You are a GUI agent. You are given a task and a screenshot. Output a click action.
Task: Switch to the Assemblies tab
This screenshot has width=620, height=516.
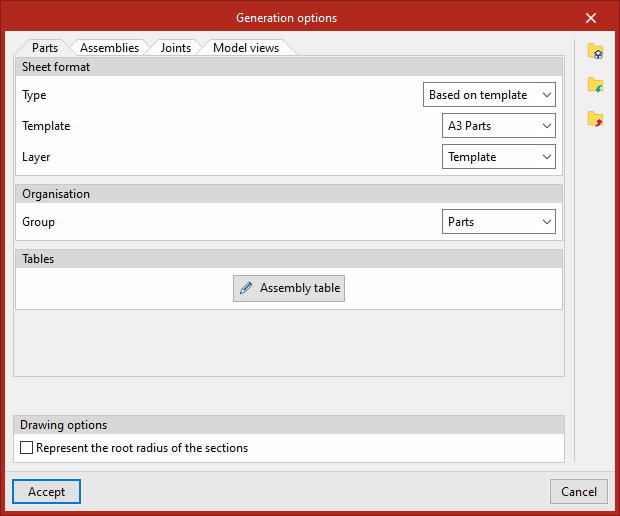coord(110,48)
